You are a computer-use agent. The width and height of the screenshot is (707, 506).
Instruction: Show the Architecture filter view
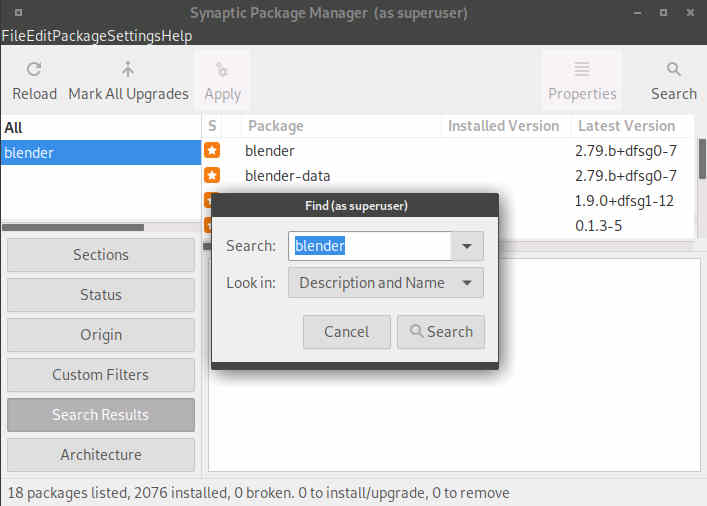101,455
